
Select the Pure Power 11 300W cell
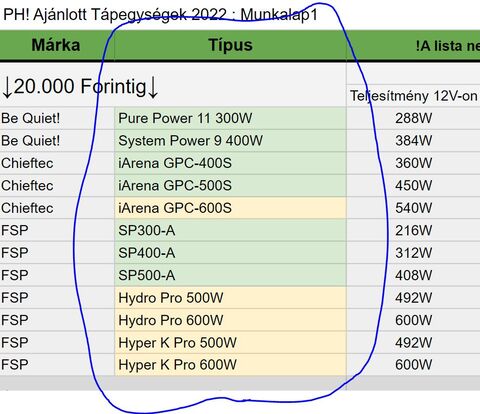coord(230,118)
